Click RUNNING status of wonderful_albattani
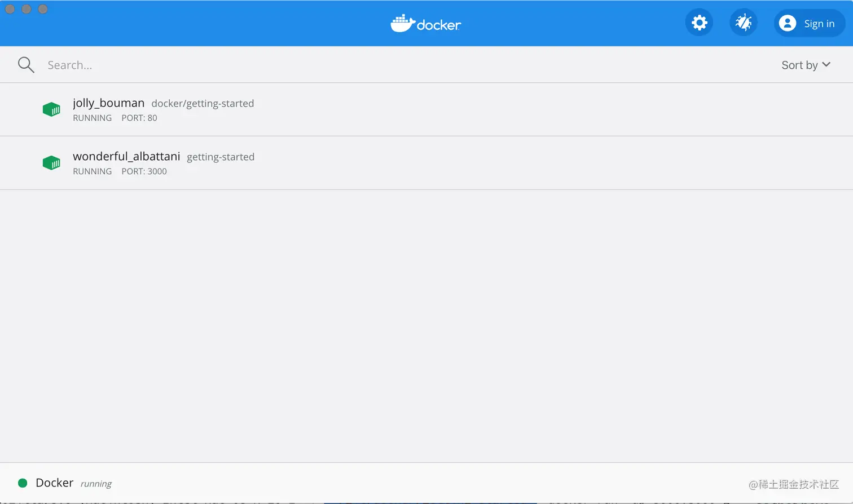 point(92,171)
